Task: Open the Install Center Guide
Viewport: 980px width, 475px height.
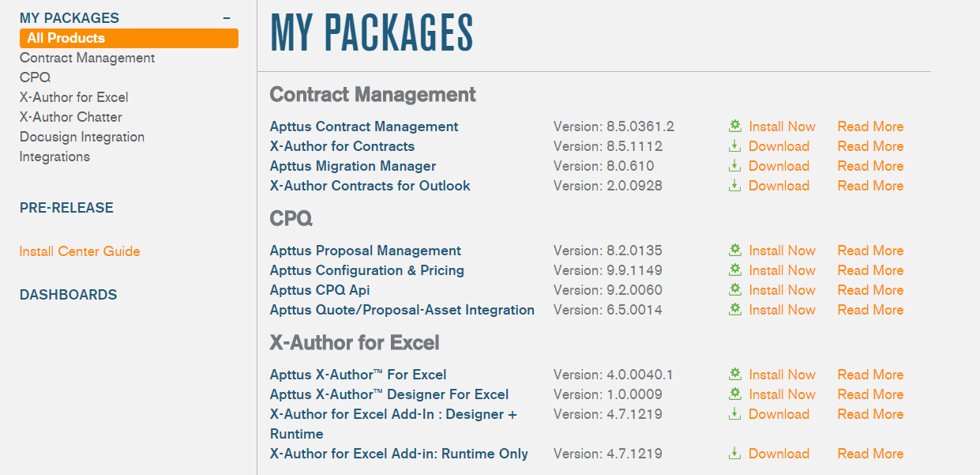Action: (79, 251)
